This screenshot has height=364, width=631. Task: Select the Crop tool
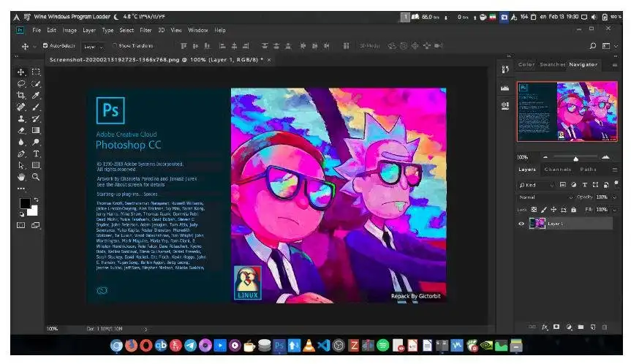click(21, 95)
